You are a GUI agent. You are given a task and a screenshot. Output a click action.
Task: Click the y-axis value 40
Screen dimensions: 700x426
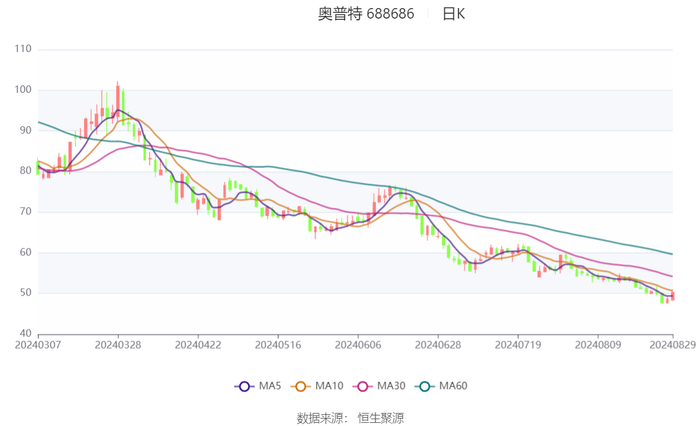(25, 333)
